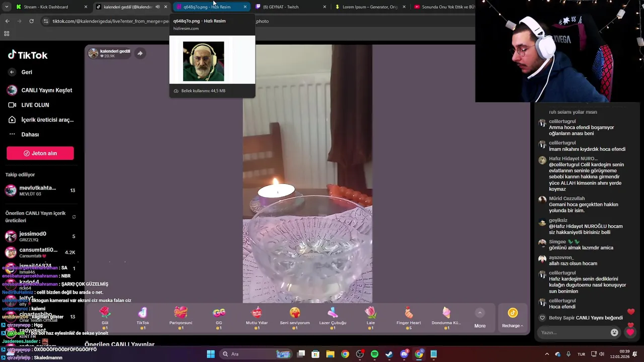Open the site information icon in address bar
Image resolution: width=644 pixels, height=362 pixels.
coord(46,21)
